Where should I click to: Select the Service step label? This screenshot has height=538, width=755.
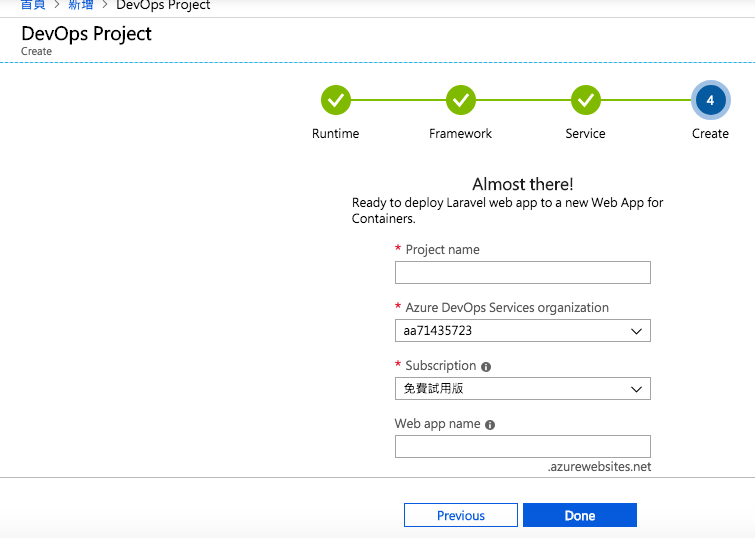pyautogui.click(x=586, y=133)
